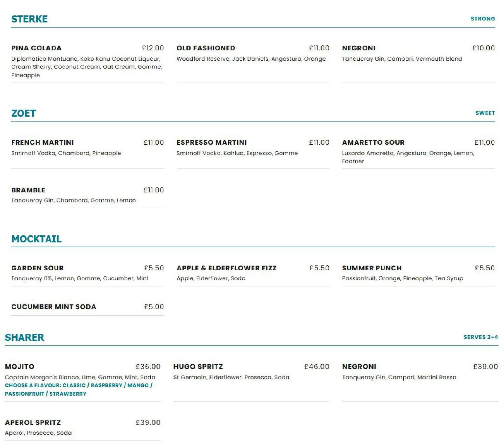
Task: Select the BRAMBLE item title
Action: coord(28,190)
